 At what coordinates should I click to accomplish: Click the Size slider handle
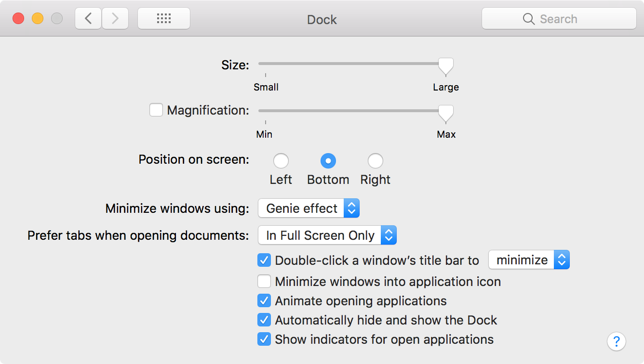click(445, 65)
